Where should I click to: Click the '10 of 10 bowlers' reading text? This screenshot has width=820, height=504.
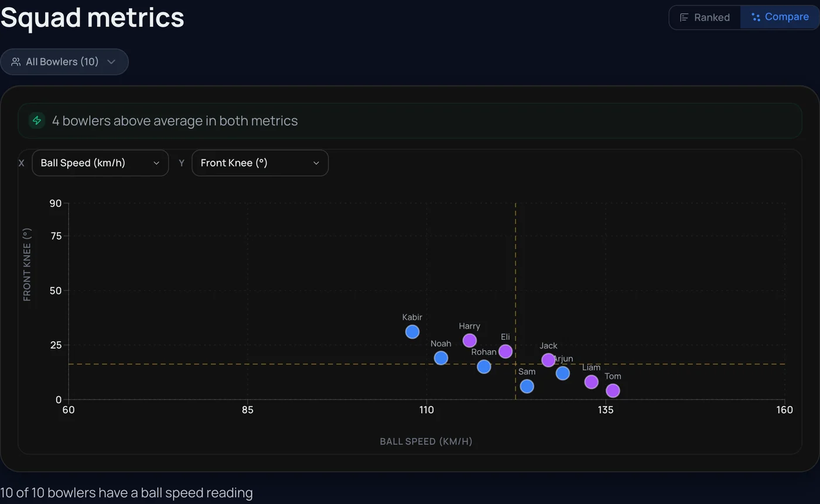[127, 493]
